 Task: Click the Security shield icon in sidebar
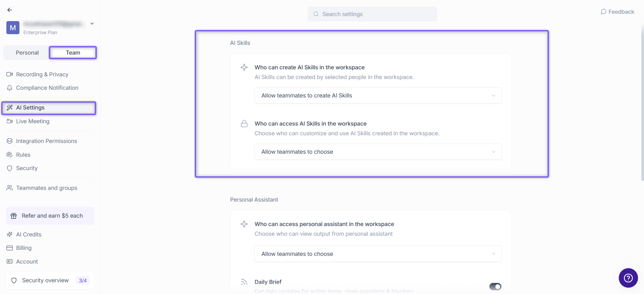10,168
